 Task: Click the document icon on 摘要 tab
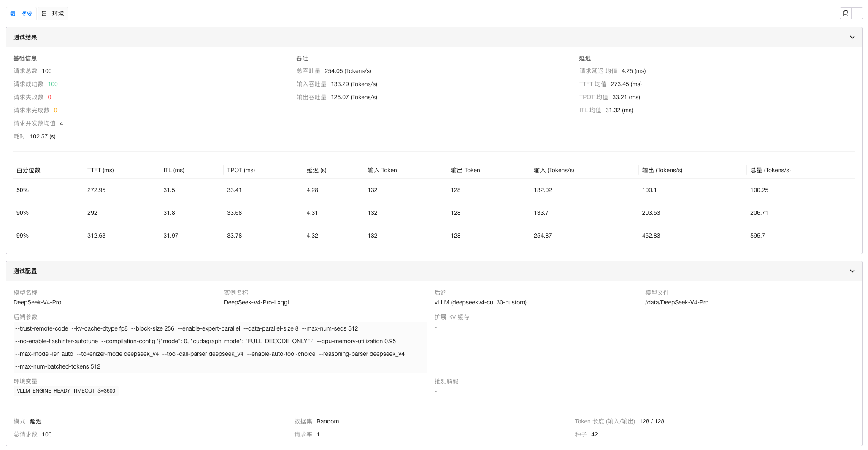pyautogui.click(x=13, y=14)
